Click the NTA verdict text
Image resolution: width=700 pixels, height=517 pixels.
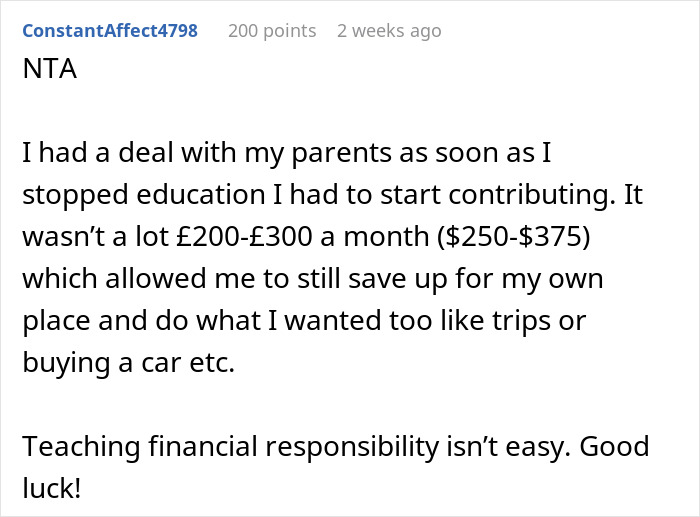(x=45, y=74)
